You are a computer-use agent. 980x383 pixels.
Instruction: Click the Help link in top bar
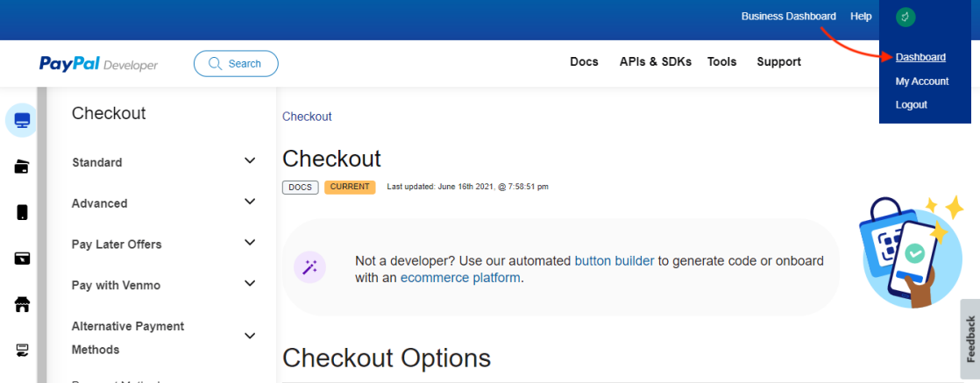click(861, 17)
